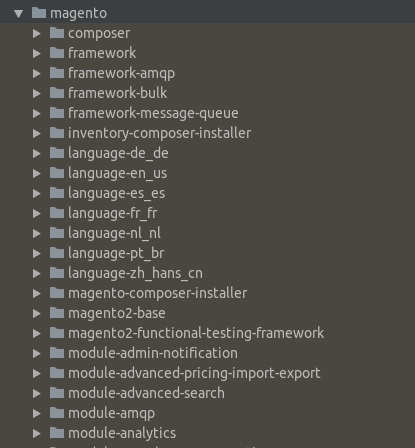Click the magento folder icon

39,13
